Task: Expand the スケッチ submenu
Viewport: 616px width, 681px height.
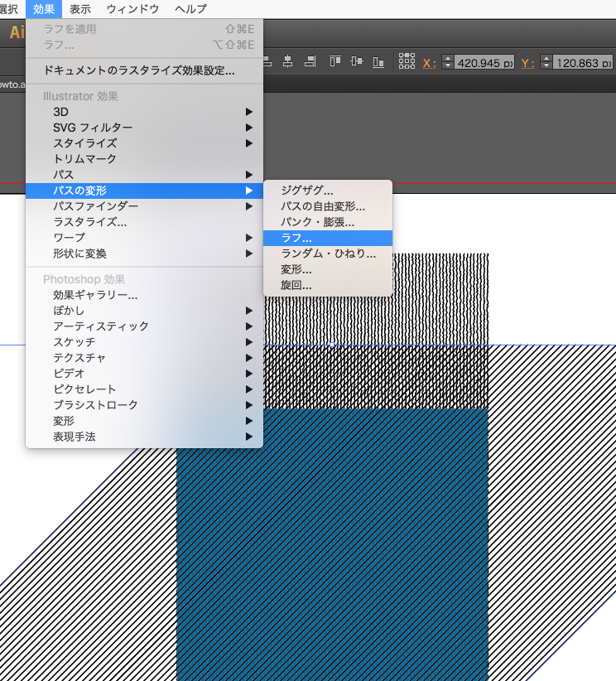Action: coord(145,342)
